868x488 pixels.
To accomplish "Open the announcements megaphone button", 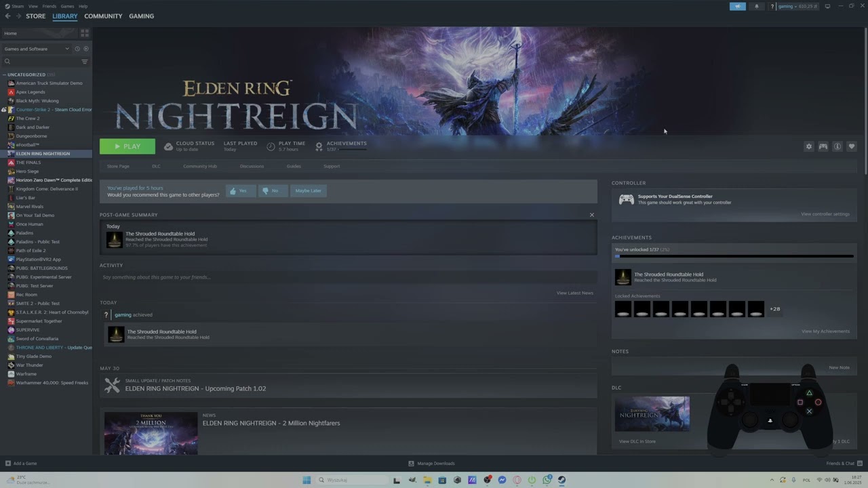I will 738,6.
